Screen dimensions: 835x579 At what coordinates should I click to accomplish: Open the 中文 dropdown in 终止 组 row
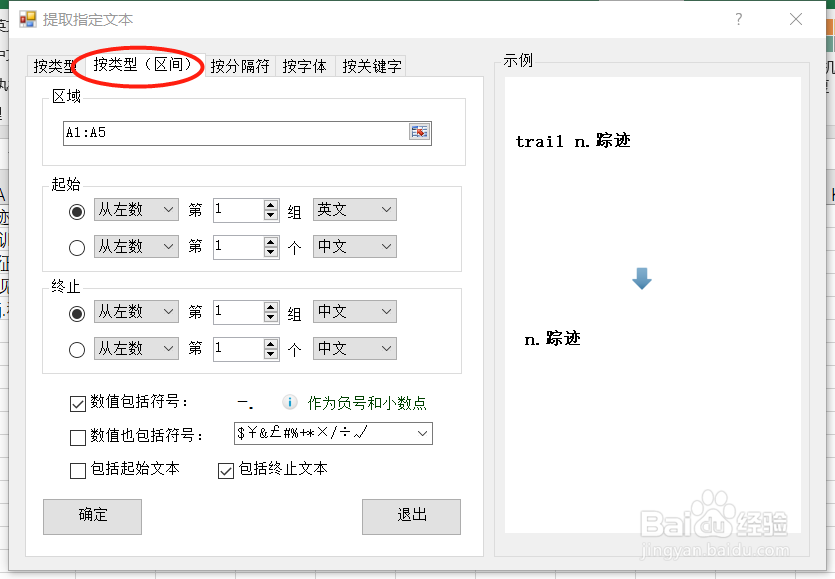pyautogui.click(x=355, y=312)
